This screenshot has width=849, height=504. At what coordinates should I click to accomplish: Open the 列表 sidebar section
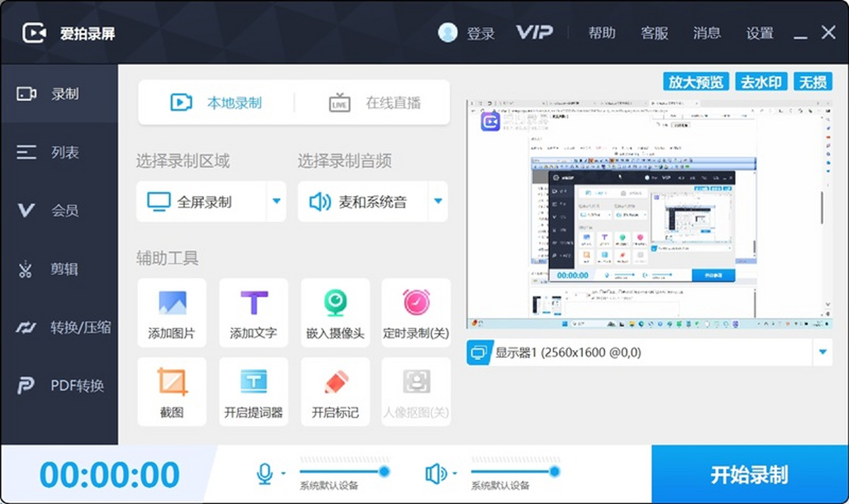click(x=59, y=152)
